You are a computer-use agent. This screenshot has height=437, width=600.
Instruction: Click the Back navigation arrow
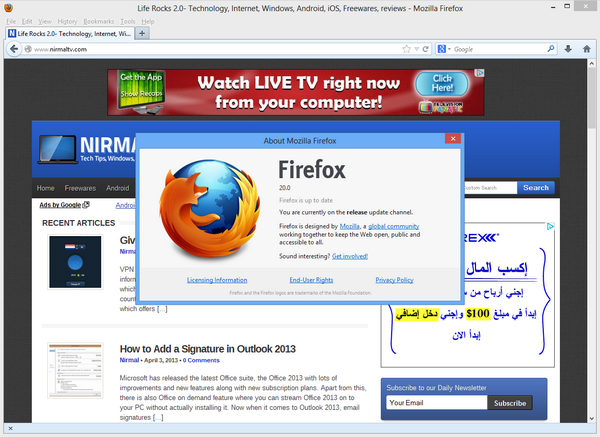(x=14, y=49)
